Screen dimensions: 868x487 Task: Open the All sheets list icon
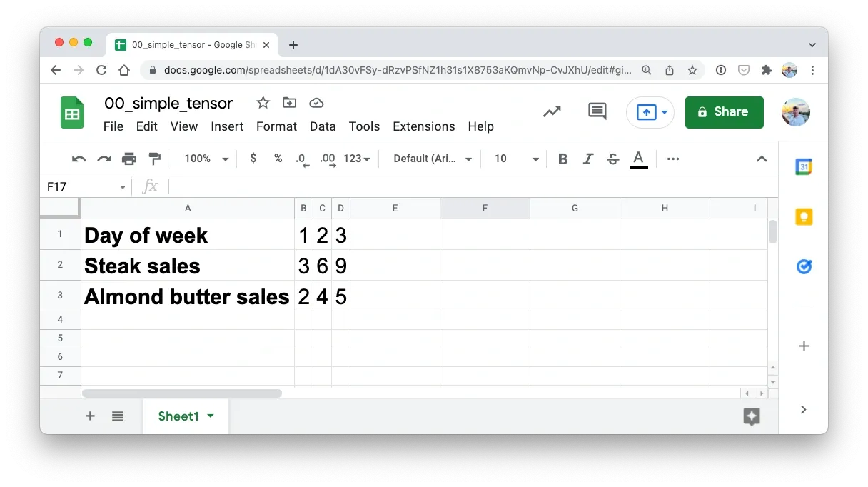[x=118, y=416]
